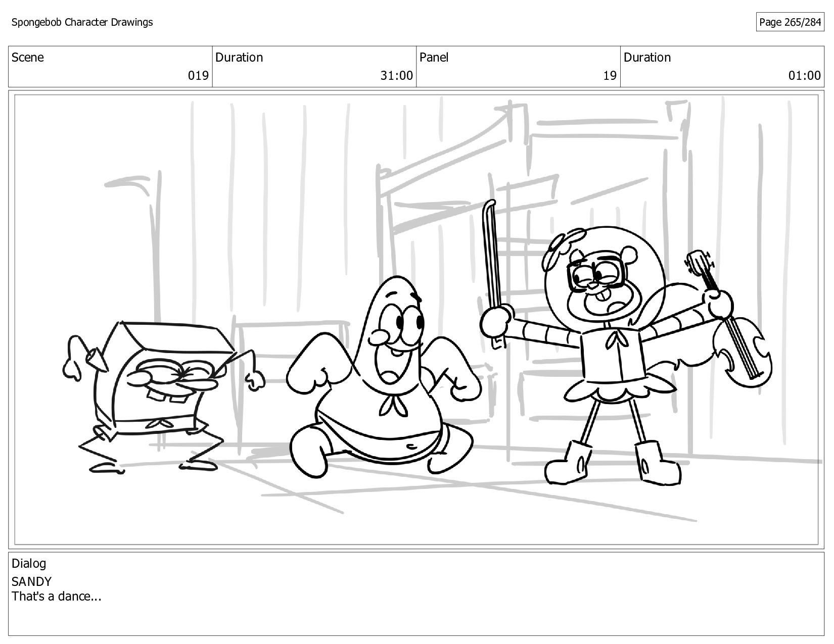This screenshot has width=834, height=644.
Task: Click the scene duration value '31:00'
Action: [397, 76]
